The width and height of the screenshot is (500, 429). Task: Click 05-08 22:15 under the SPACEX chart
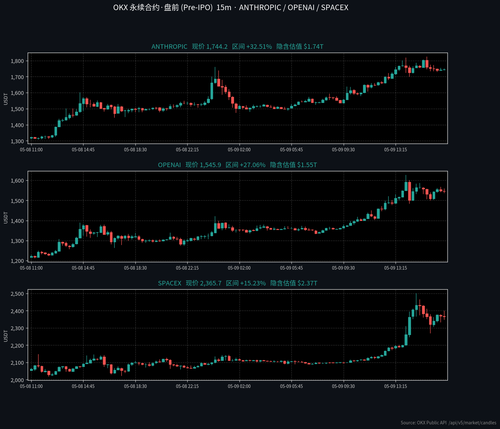point(187,386)
